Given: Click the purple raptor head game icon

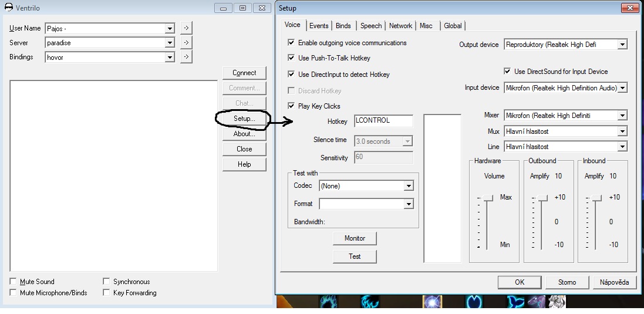Looking at the screenshot, I should tap(537, 302).
